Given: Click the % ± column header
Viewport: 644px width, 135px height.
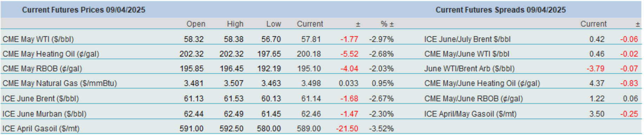Looking at the screenshot, I should (387, 24).
